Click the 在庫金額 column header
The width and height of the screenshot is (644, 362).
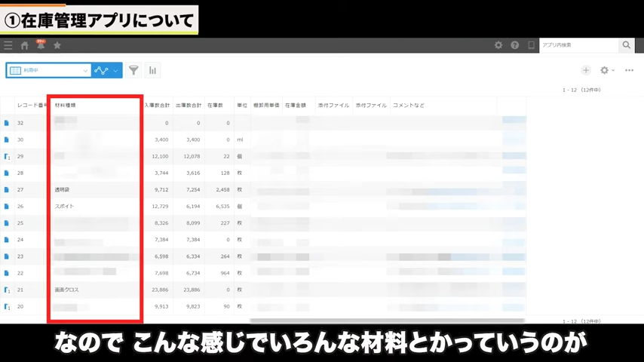[x=296, y=105]
